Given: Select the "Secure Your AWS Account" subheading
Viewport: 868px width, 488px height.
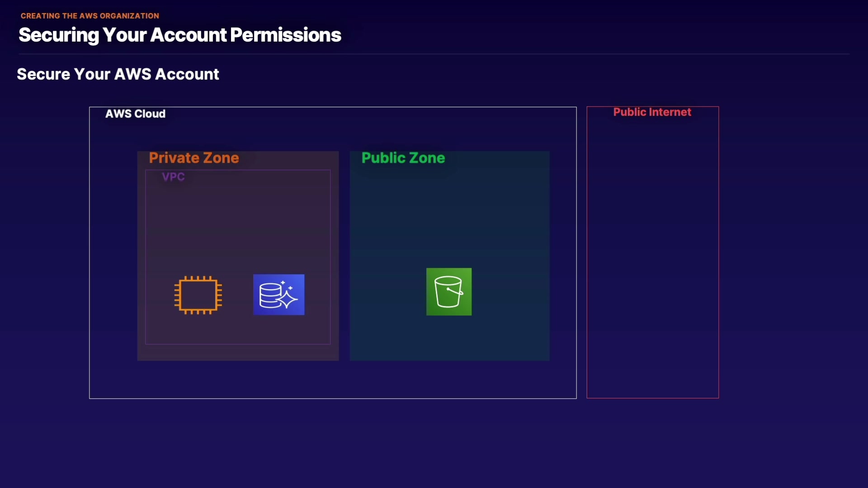Looking at the screenshot, I should click(x=118, y=74).
